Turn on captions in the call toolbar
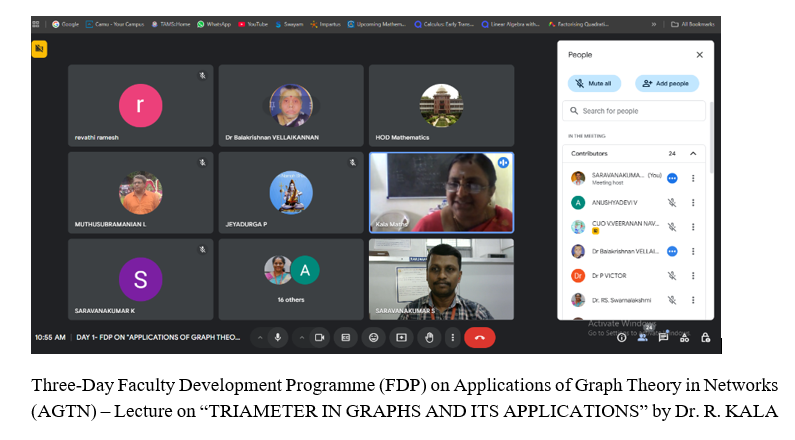Image resolution: width=795 pixels, height=440 pixels. (x=346, y=338)
